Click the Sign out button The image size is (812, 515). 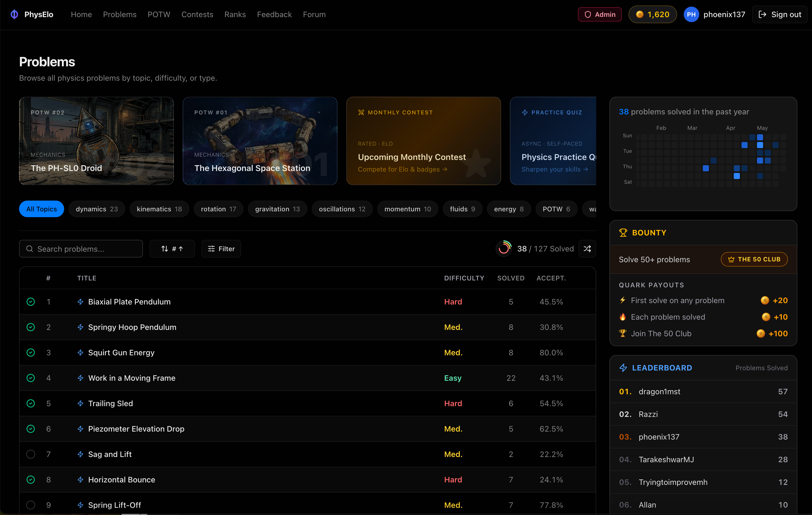click(780, 14)
